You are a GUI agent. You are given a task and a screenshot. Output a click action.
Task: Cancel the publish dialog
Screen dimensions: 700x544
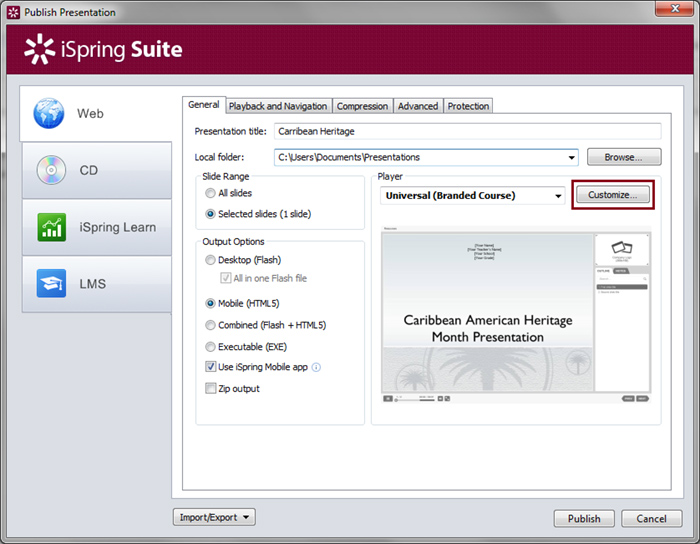coord(651,519)
